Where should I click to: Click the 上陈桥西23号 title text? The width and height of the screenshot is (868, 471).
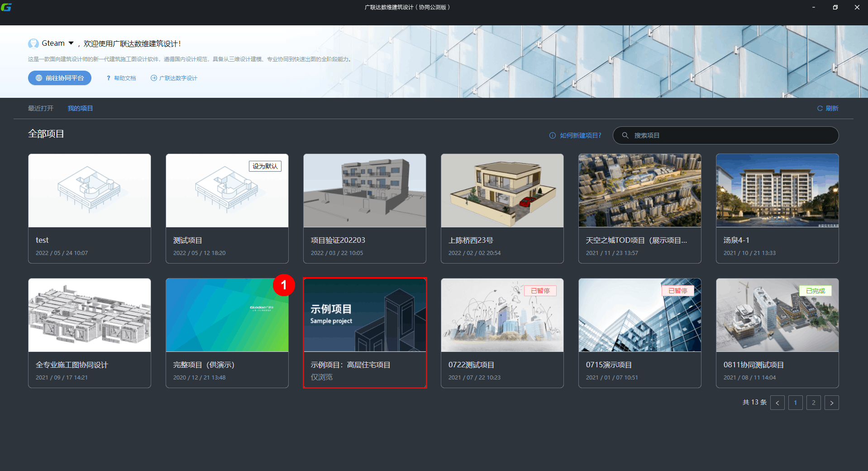coord(471,240)
